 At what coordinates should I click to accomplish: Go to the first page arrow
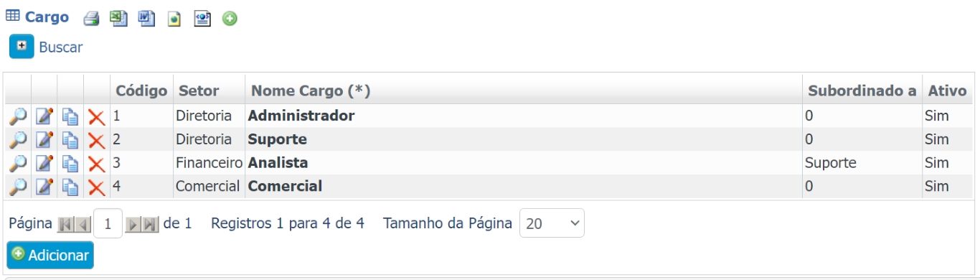coord(65,224)
